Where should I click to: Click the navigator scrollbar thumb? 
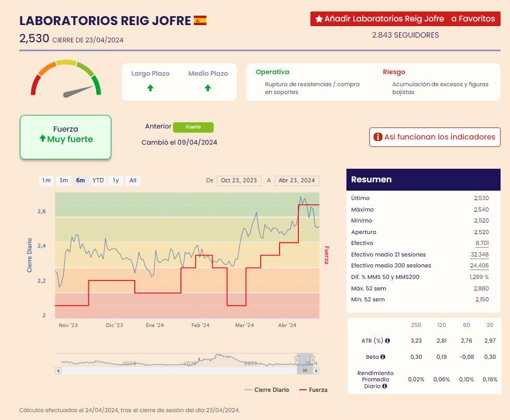305,370
